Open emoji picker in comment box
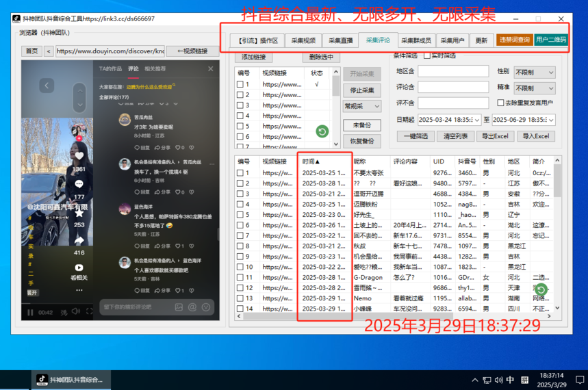 [x=206, y=307]
